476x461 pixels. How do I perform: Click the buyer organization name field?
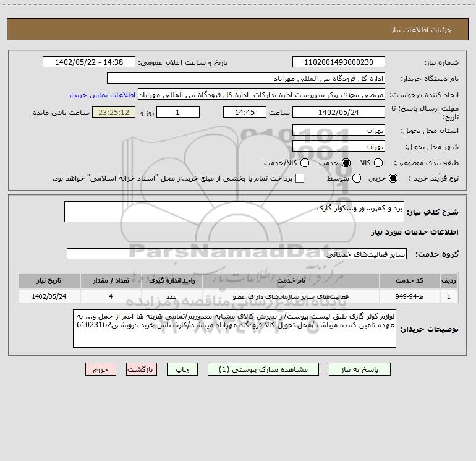tap(246, 79)
